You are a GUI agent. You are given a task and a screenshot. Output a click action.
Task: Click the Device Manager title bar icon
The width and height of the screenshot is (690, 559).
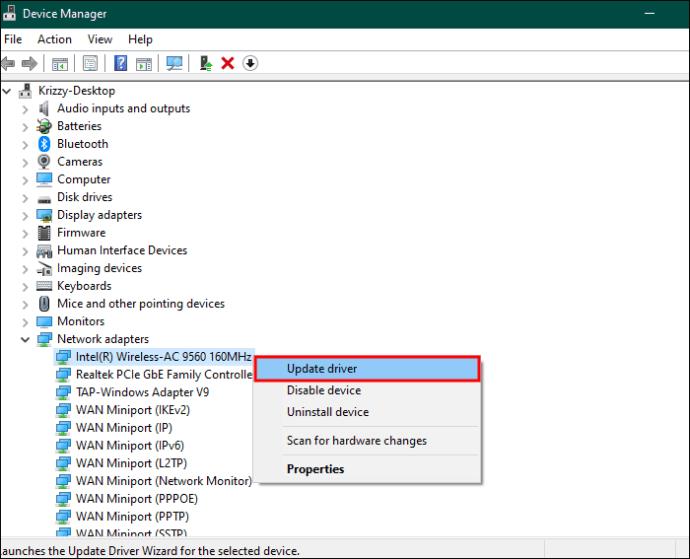[9, 14]
